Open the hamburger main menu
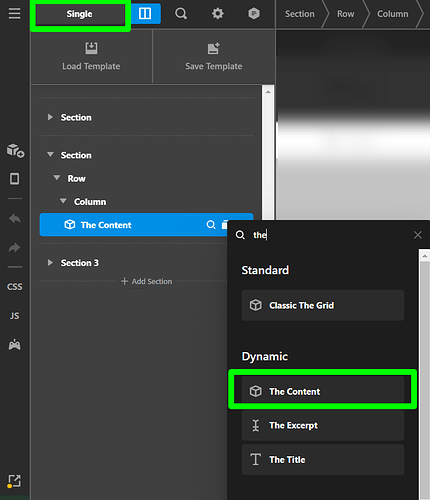430x500 pixels. tap(14, 14)
